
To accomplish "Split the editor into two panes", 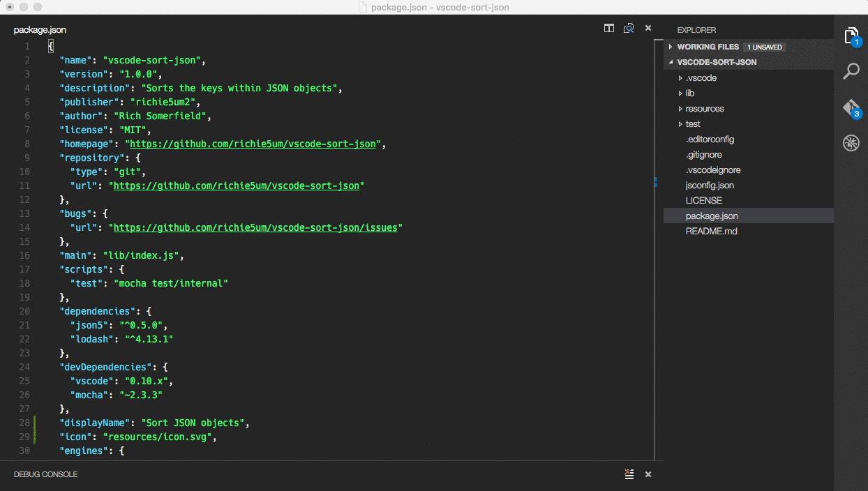I will coord(608,28).
